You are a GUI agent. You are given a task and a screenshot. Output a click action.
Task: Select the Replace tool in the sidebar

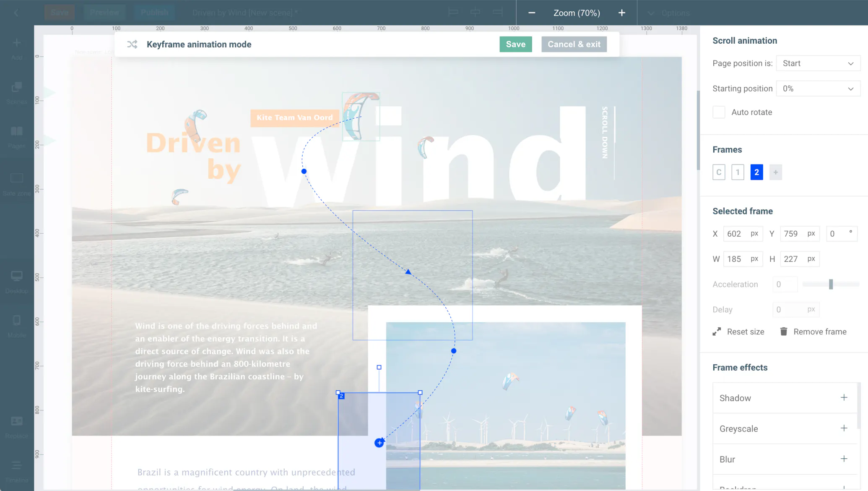[x=17, y=427]
